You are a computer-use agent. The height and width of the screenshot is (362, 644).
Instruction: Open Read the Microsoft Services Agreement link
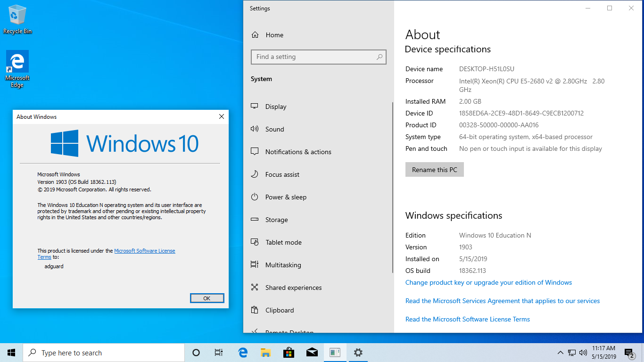(503, 301)
